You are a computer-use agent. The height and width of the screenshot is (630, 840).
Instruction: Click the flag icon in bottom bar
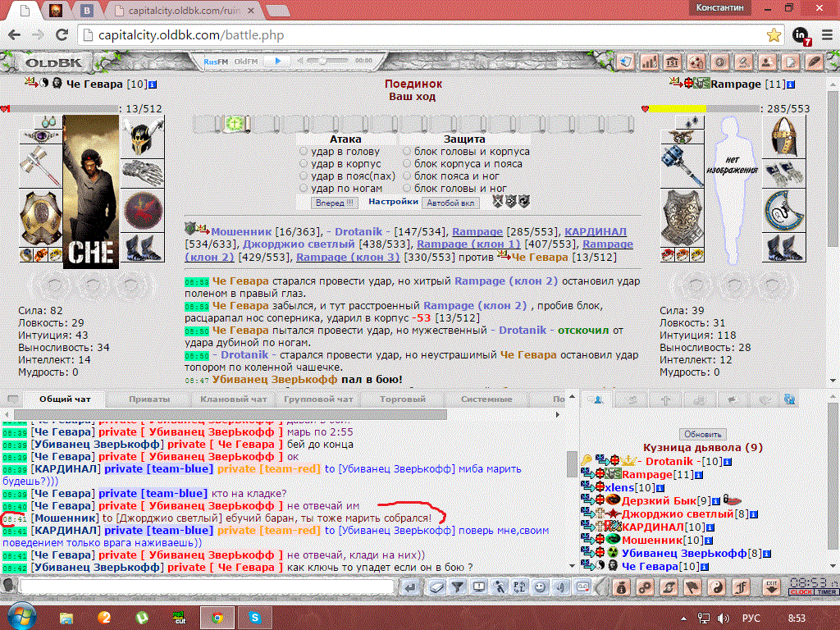[693, 587]
